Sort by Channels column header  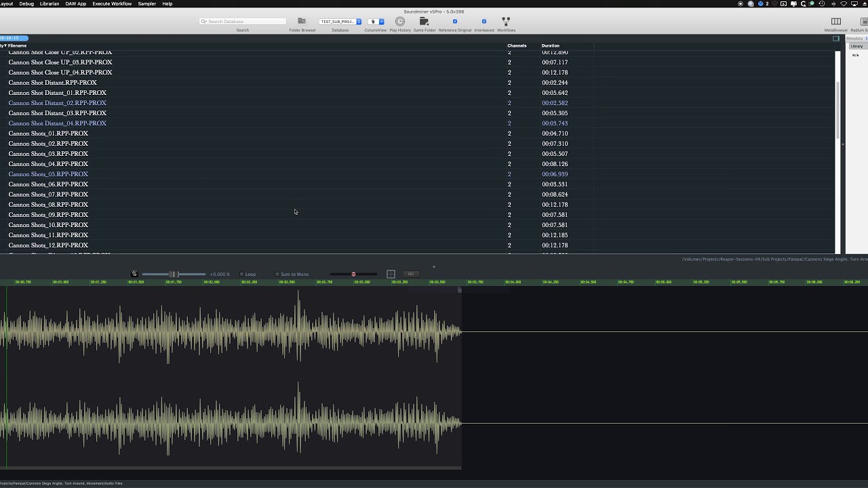coord(517,45)
